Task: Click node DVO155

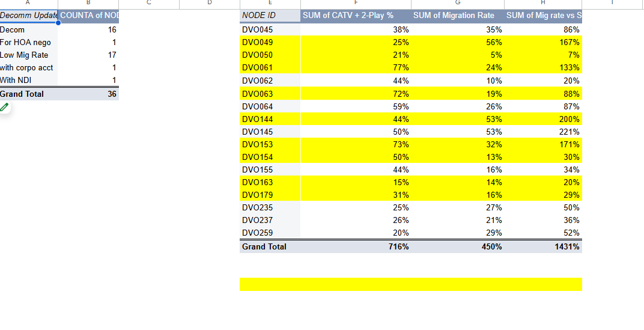Action: point(258,170)
